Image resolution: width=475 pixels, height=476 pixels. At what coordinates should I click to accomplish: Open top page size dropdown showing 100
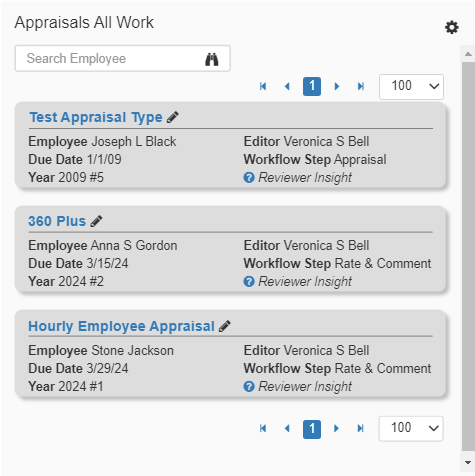coord(411,87)
